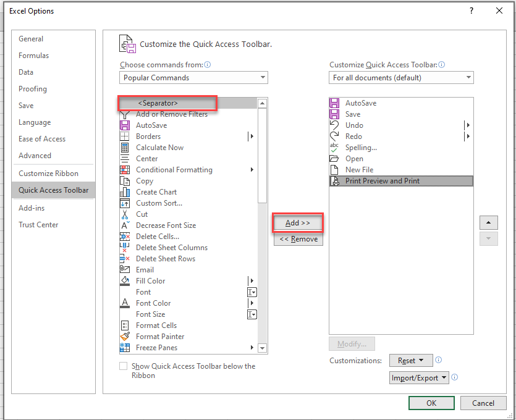Click the New File page icon
The width and height of the screenshot is (516, 420).
334,170
